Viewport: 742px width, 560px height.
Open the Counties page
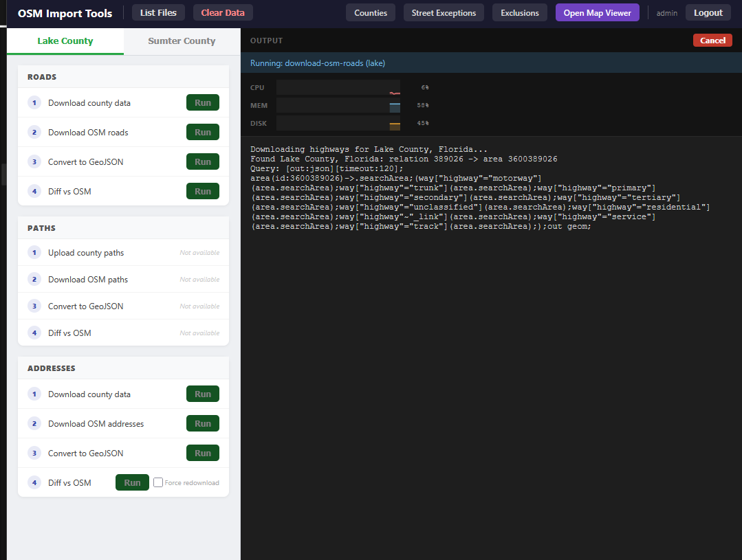(x=371, y=13)
